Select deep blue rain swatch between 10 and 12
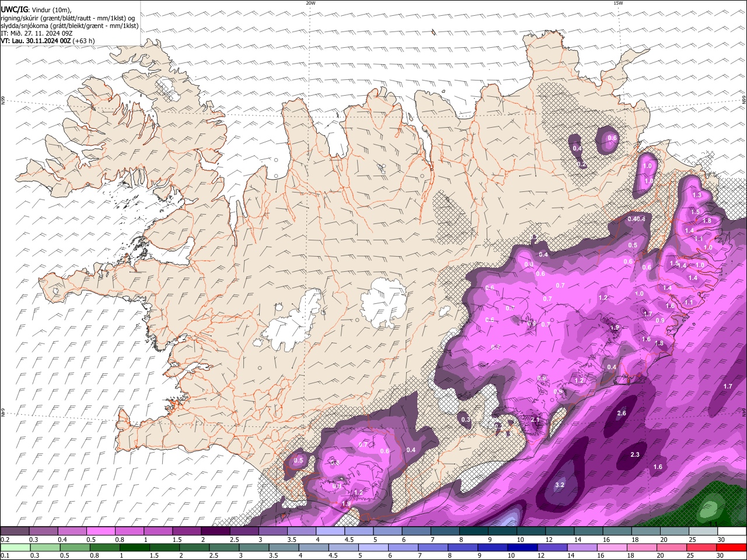The height and width of the screenshot is (560, 747). point(522,548)
